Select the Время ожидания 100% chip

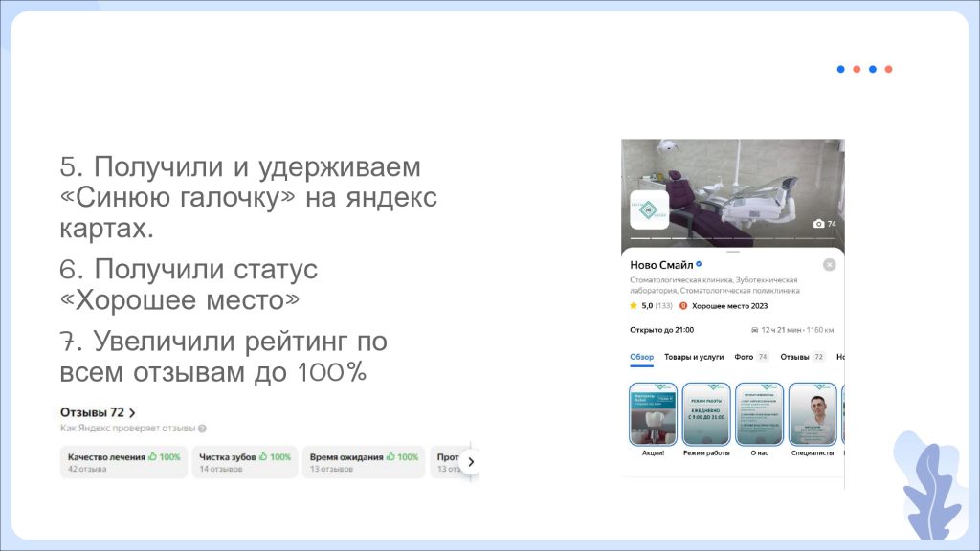364,462
